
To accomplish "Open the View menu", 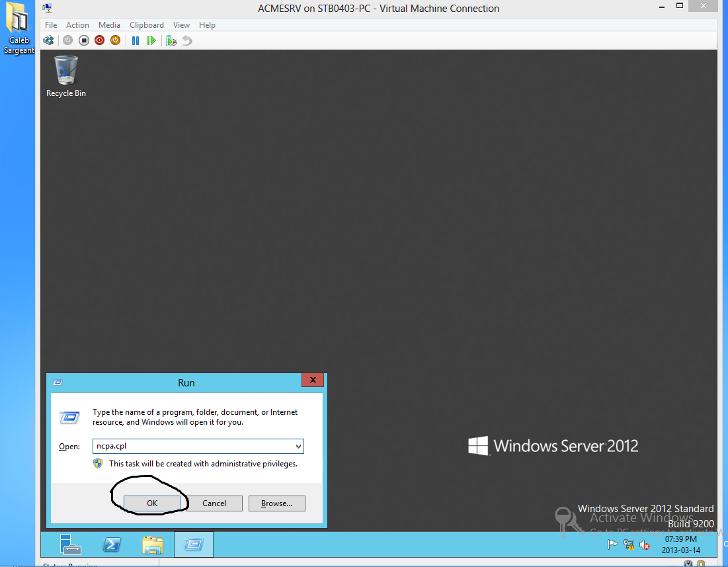I will pyautogui.click(x=181, y=25).
